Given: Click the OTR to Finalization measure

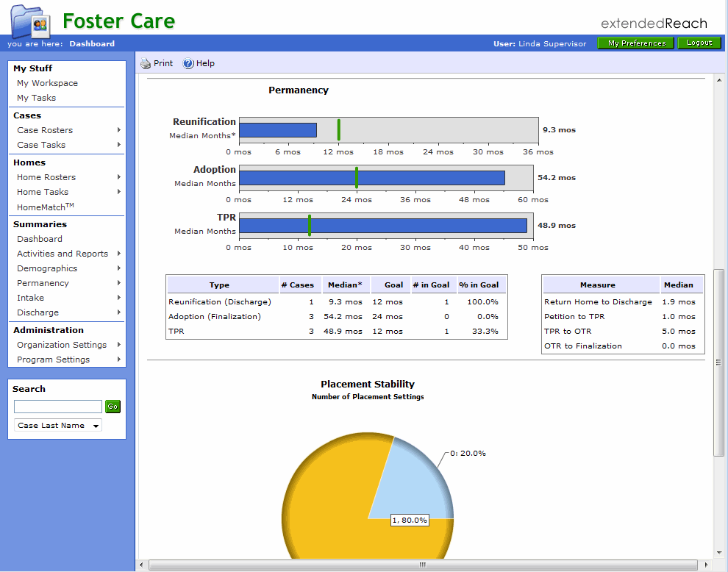Looking at the screenshot, I should [x=582, y=346].
